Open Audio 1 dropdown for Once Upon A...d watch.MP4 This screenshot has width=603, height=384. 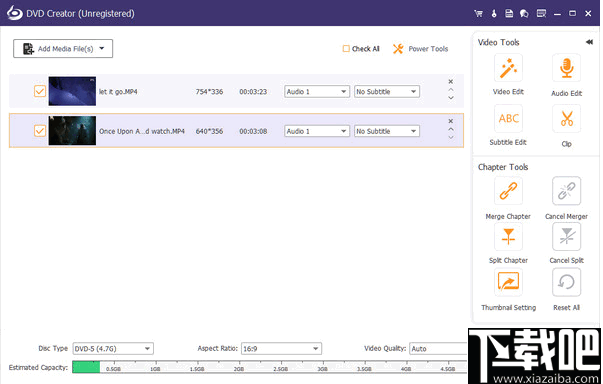click(x=317, y=131)
